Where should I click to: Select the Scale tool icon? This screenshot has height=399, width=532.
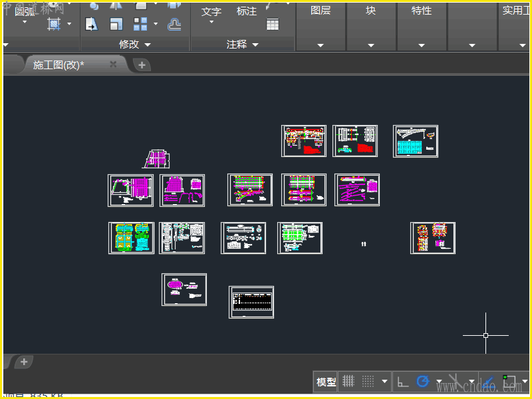116,25
